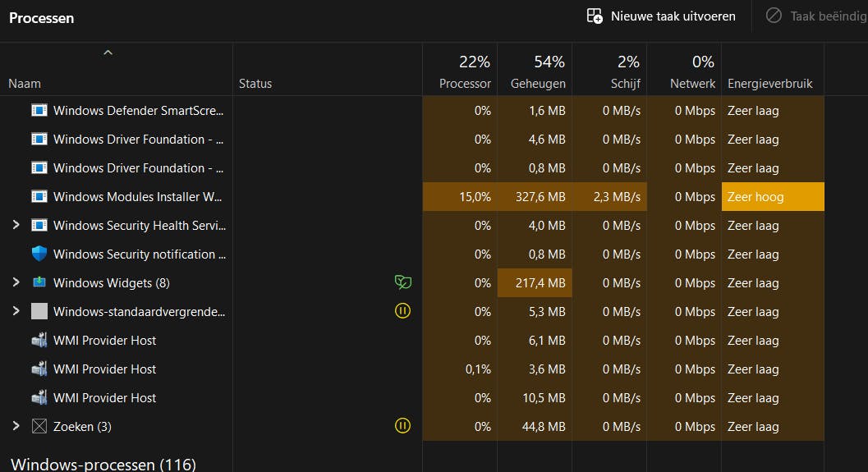
Task: Click the green leaf efficiency-mode icon for Windows Widgets
Action: (x=402, y=283)
